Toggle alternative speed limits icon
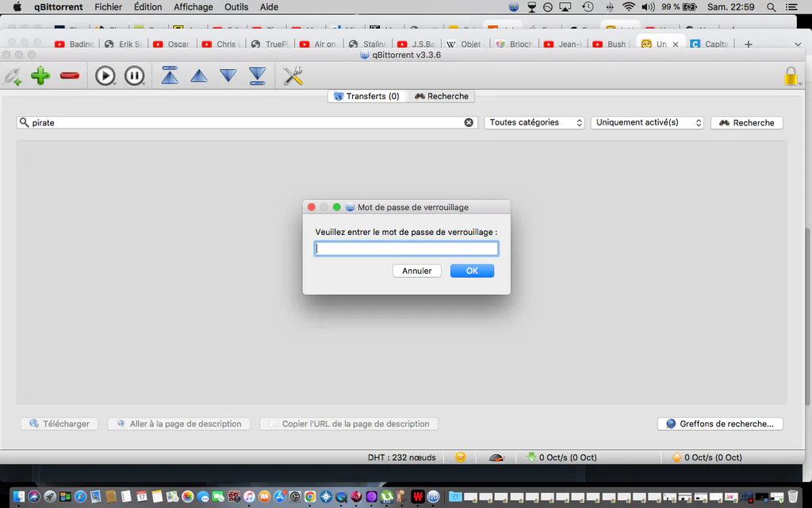Image resolution: width=812 pixels, height=508 pixels. point(496,457)
